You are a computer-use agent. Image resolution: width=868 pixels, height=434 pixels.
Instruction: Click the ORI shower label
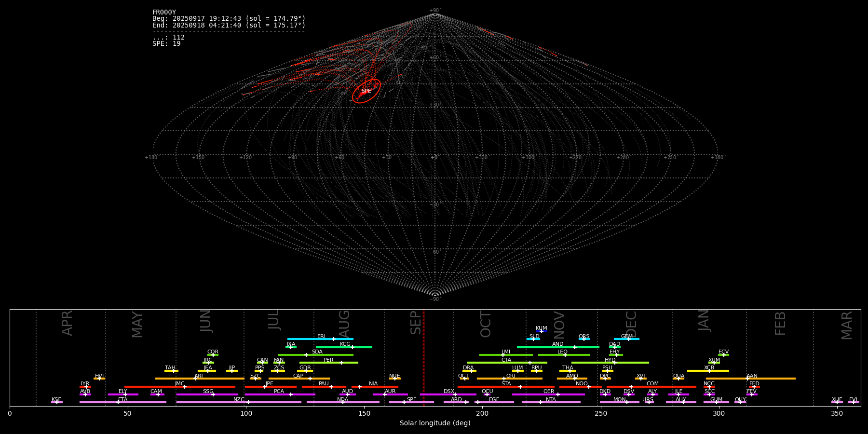[511, 376]
